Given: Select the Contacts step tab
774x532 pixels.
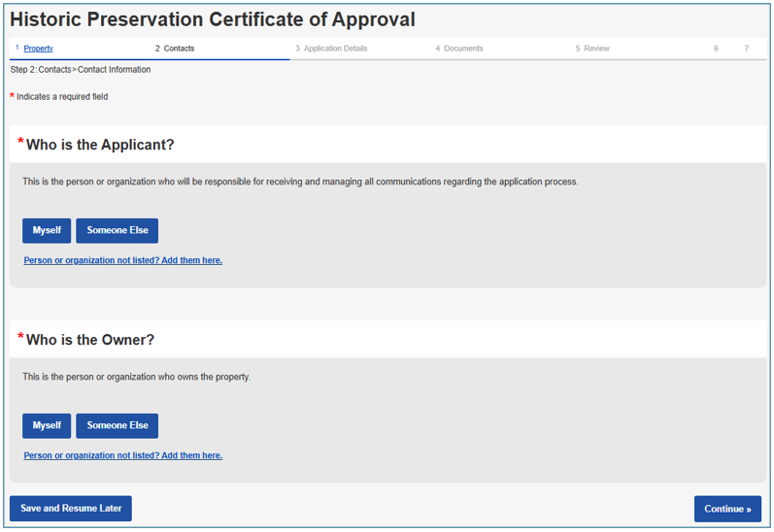Looking at the screenshot, I should pyautogui.click(x=178, y=49).
